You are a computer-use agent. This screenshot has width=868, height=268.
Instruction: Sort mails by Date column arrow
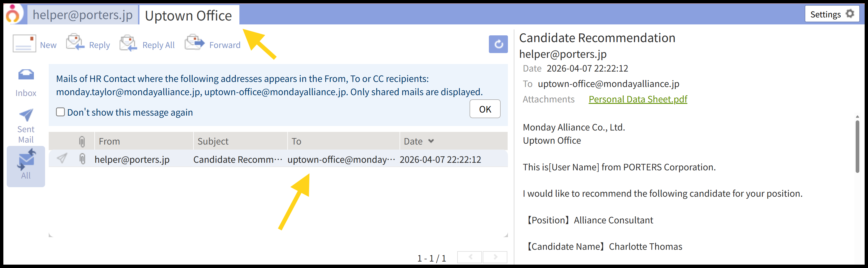(431, 141)
